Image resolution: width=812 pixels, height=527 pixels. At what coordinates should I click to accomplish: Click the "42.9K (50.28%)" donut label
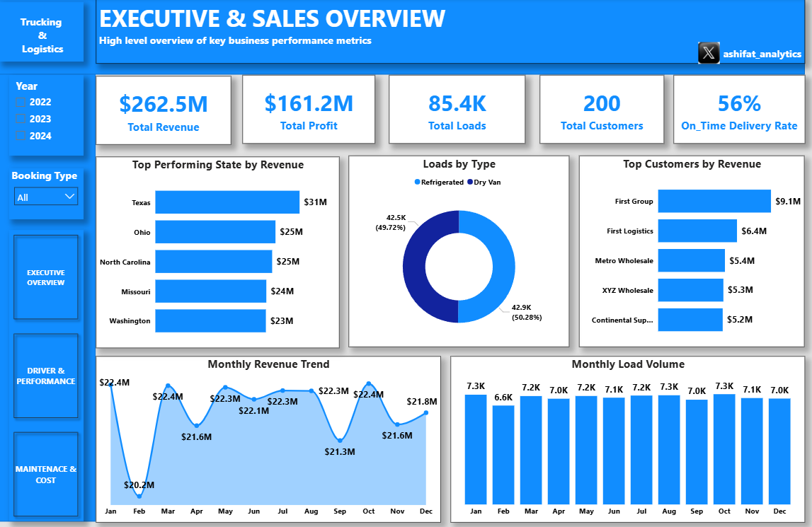click(527, 312)
